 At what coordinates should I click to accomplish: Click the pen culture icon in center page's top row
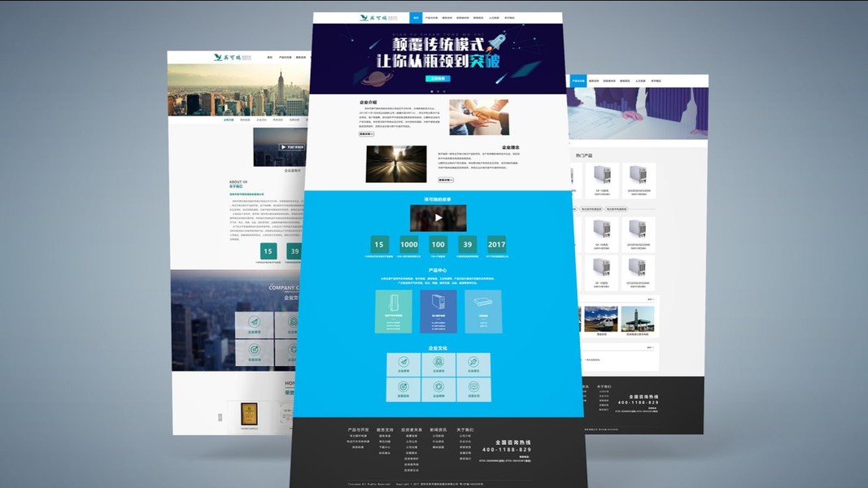tap(473, 362)
